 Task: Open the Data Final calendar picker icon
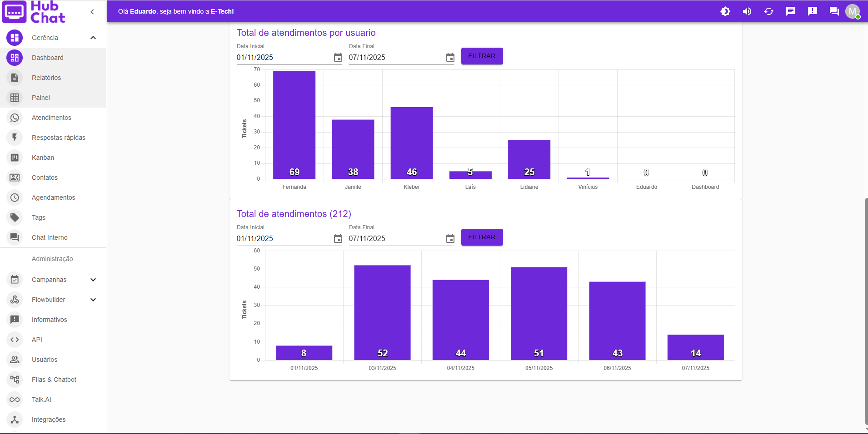pyautogui.click(x=450, y=58)
